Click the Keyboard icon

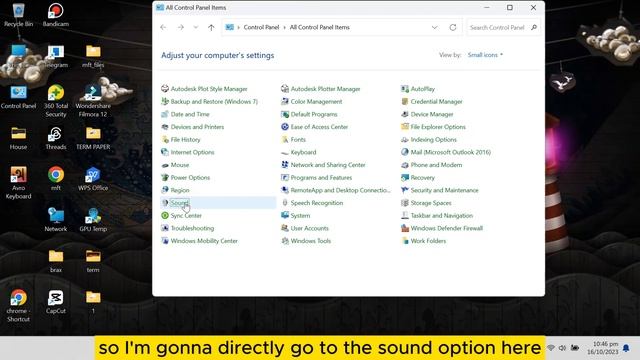click(285, 152)
